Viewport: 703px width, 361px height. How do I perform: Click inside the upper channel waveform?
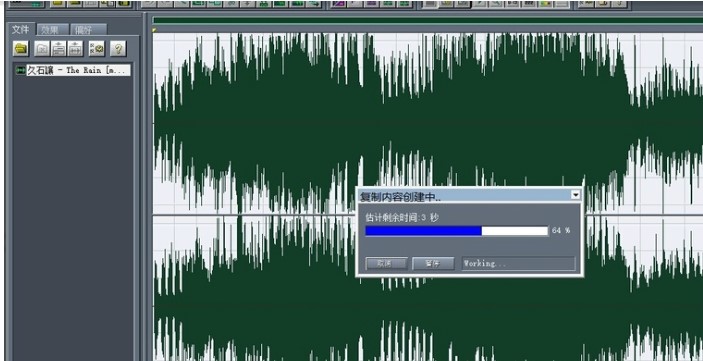(428, 123)
